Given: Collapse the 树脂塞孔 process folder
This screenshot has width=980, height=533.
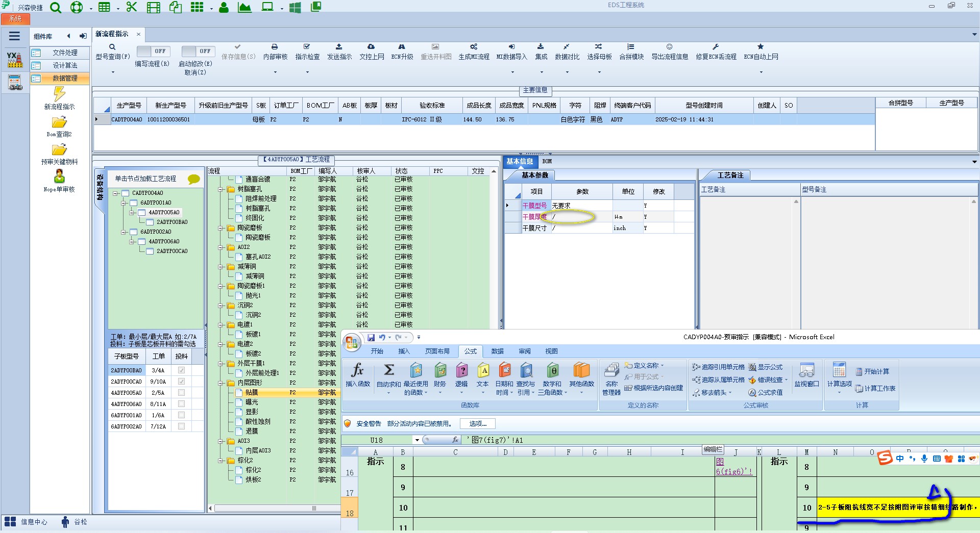Looking at the screenshot, I should pos(221,189).
